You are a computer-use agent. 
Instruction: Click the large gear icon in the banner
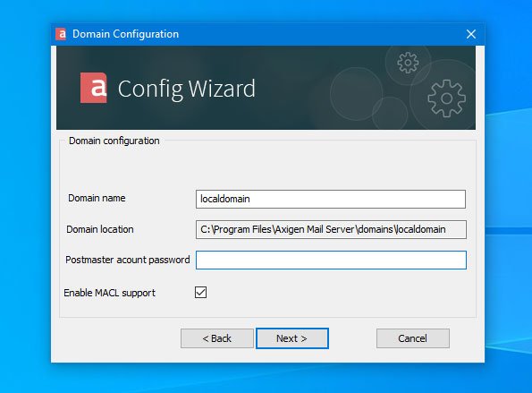click(446, 98)
